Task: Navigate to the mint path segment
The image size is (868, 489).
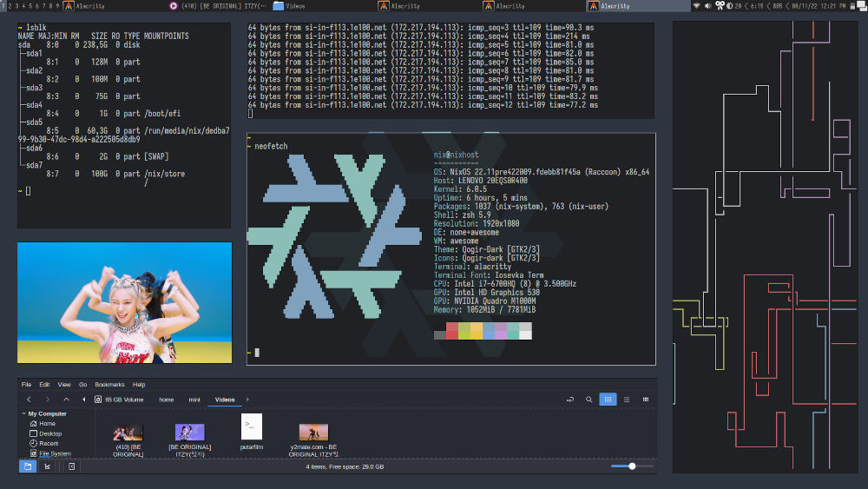Action: [x=194, y=400]
